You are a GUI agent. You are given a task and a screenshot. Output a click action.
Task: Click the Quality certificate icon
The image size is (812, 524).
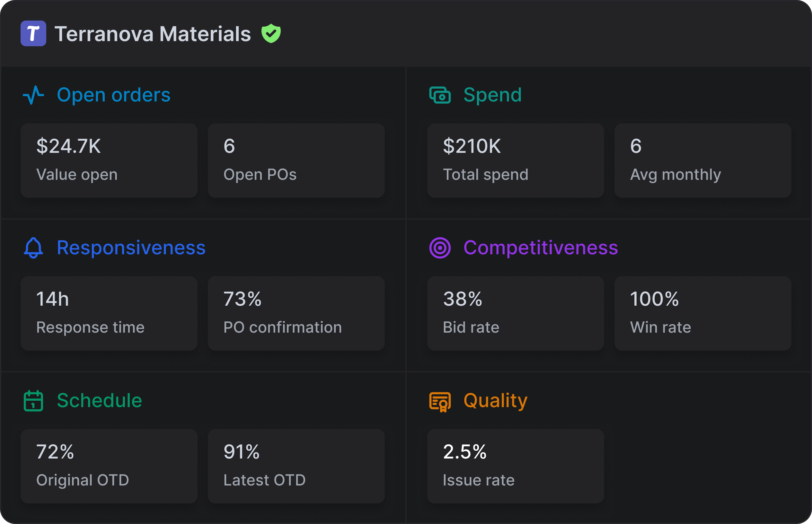[x=440, y=401]
